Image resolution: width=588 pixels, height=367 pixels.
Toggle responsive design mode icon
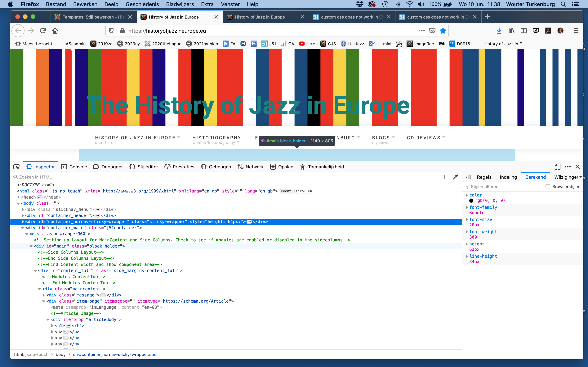[x=557, y=167]
